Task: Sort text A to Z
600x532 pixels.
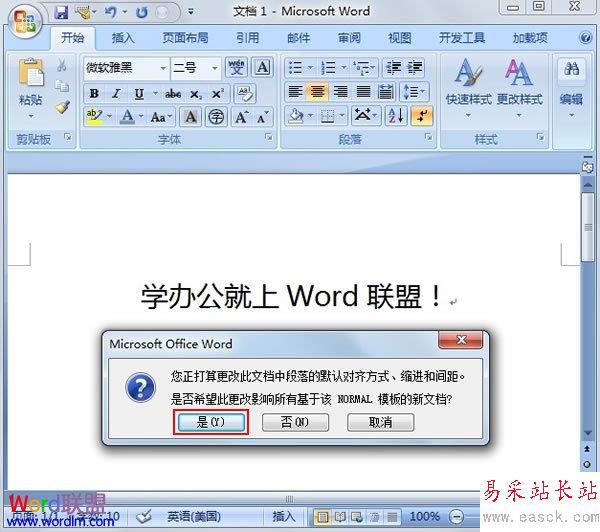Action: click(x=396, y=115)
